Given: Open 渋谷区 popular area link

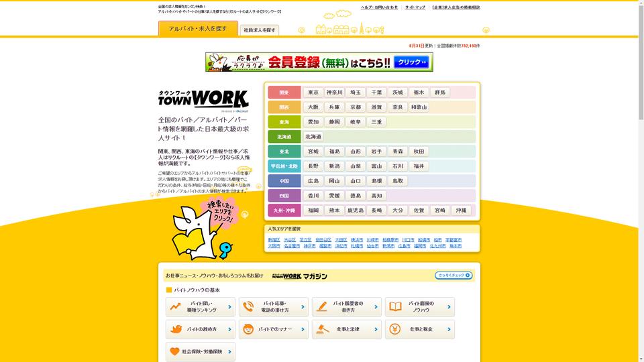Looking at the screenshot, I should [290, 240].
